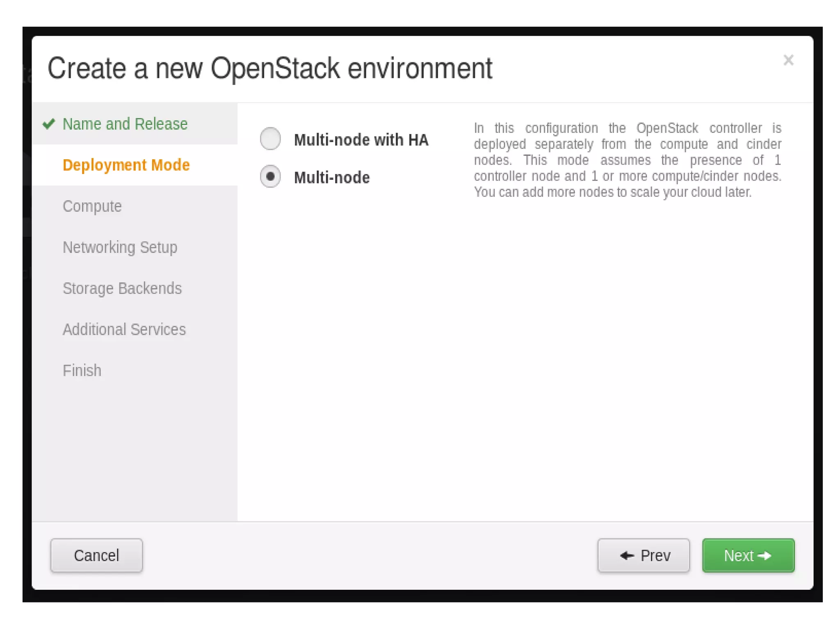The height and width of the screenshot is (630, 840).
Task: Click the Multi-node with HA label
Action: pyautogui.click(x=361, y=140)
